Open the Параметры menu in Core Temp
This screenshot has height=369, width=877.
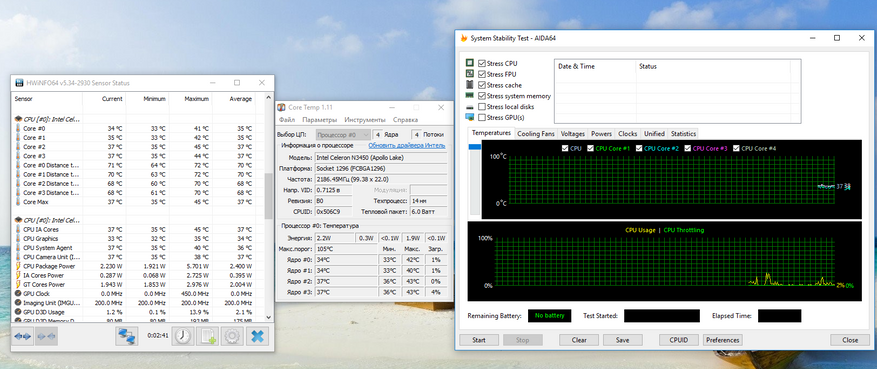click(319, 120)
